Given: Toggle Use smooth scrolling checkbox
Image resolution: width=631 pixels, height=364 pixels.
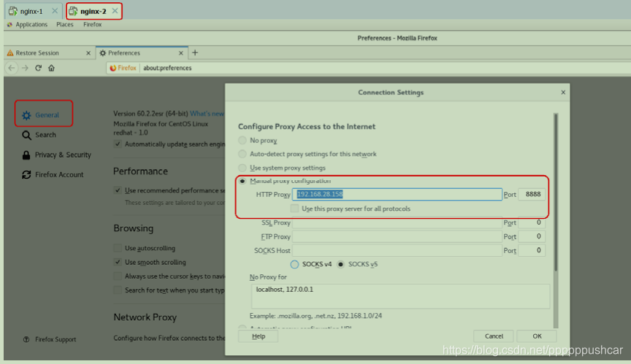Looking at the screenshot, I should tap(118, 262).
